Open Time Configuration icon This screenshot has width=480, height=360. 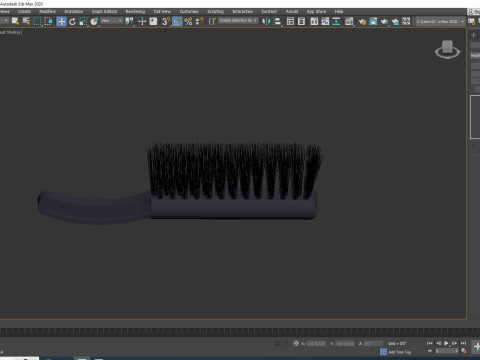(x=464, y=351)
